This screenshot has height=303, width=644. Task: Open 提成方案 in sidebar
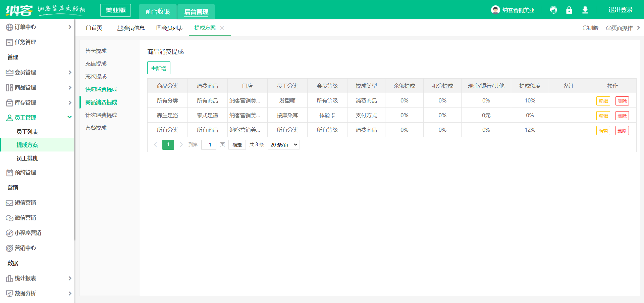pyautogui.click(x=27, y=145)
